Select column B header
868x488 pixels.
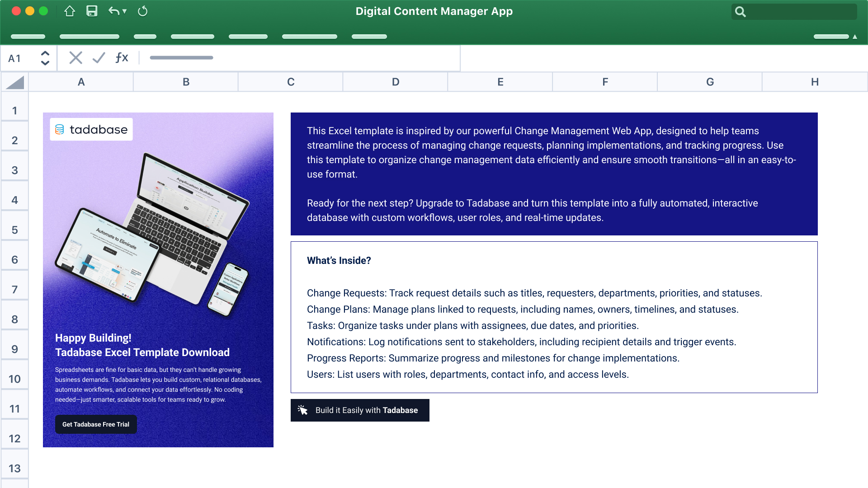pyautogui.click(x=186, y=82)
